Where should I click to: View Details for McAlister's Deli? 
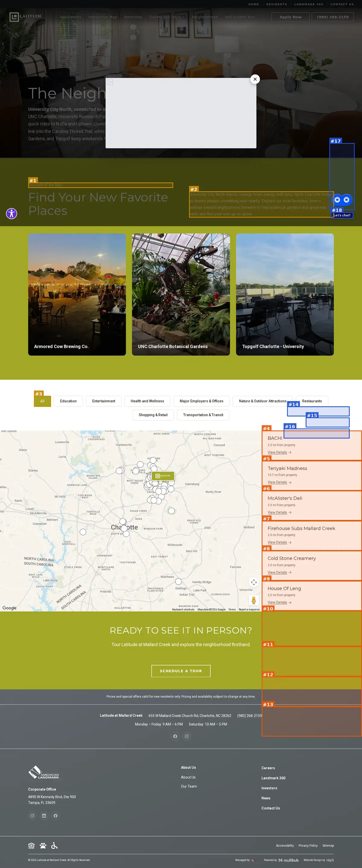coord(279,512)
